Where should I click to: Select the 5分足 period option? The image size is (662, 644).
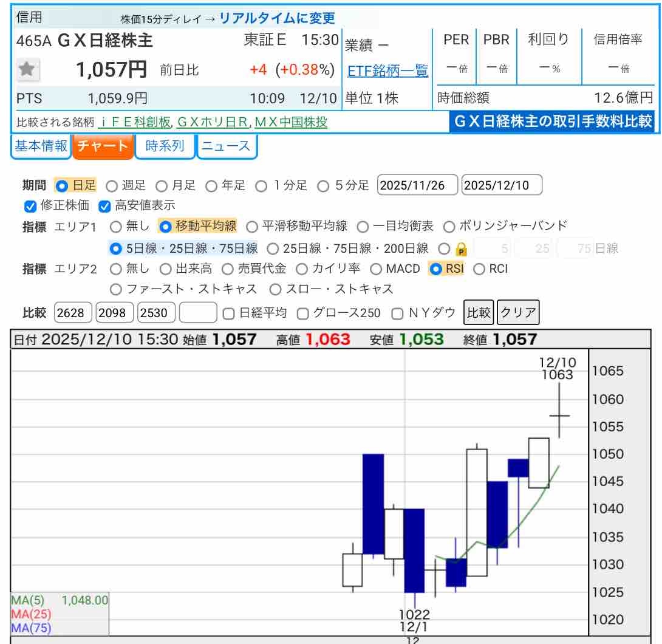click(323, 186)
